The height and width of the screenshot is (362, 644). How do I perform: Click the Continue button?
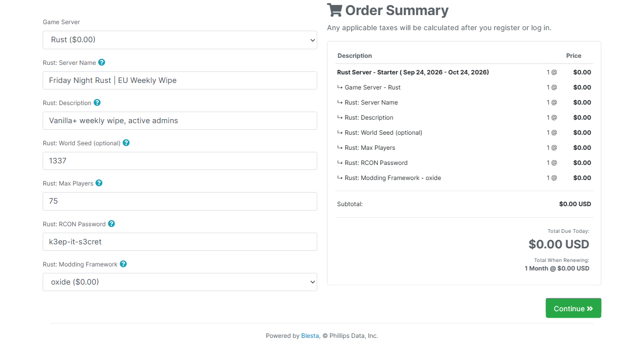[x=573, y=308]
